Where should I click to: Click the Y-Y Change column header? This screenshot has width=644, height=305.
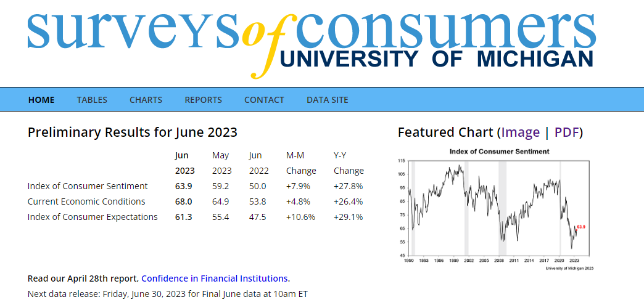coord(349,163)
